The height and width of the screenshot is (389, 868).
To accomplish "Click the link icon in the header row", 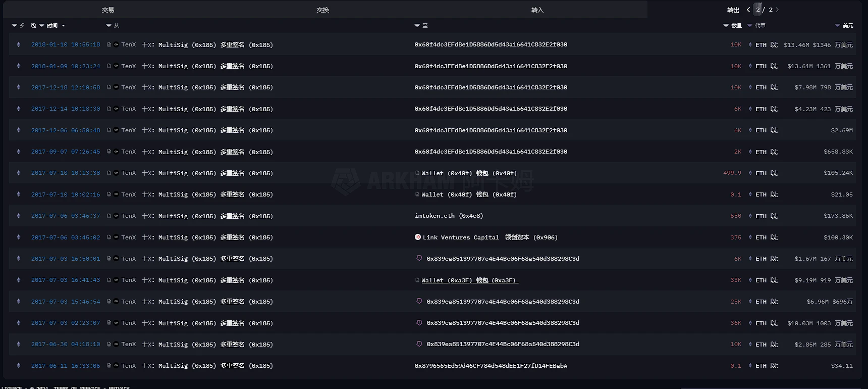I will [x=22, y=25].
